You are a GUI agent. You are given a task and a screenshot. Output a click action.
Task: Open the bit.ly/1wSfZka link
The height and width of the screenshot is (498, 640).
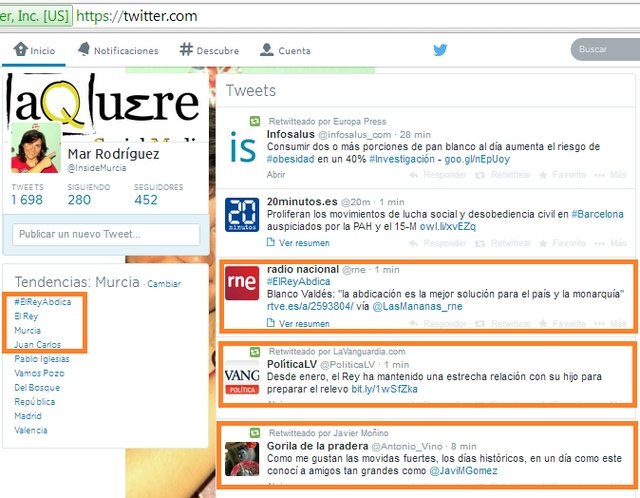tap(384, 389)
